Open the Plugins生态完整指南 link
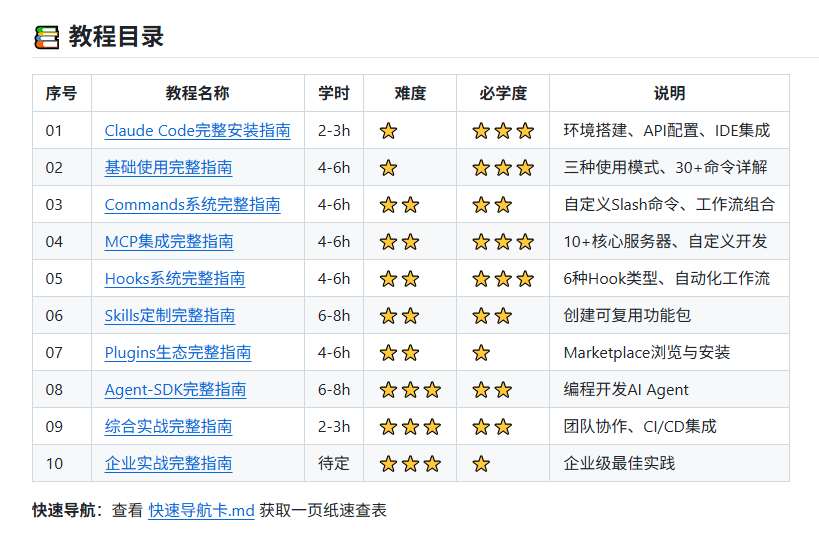The image size is (819, 534). pyautogui.click(x=178, y=353)
